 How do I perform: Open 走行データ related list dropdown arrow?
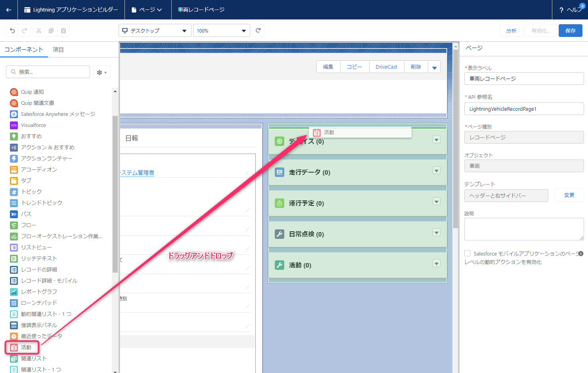(437, 171)
